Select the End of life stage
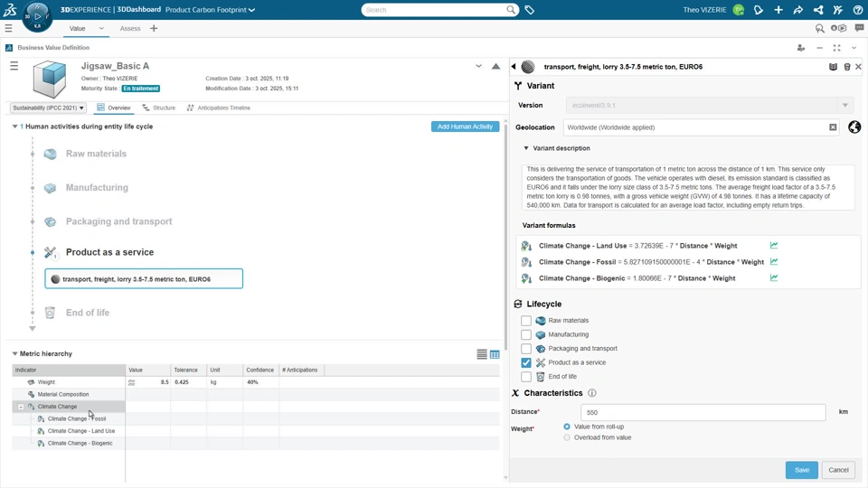Image resolution: width=868 pixels, height=488 pixels. [x=88, y=313]
